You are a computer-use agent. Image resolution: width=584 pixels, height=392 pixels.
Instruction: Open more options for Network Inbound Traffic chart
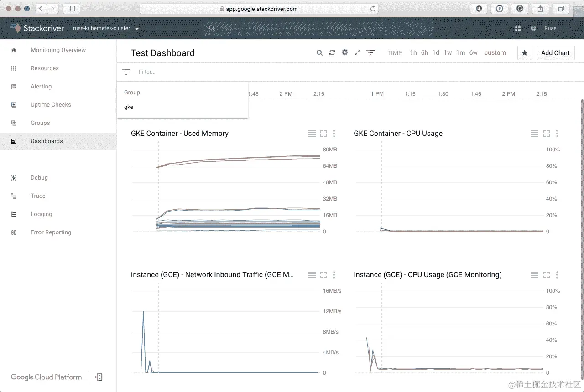click(x=334, y=275)
